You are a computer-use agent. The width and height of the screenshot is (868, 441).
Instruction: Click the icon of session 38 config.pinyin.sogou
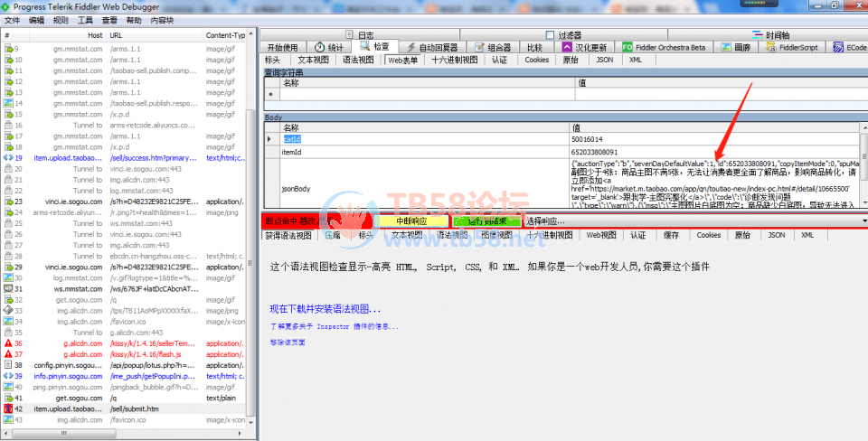pos(8,365)
